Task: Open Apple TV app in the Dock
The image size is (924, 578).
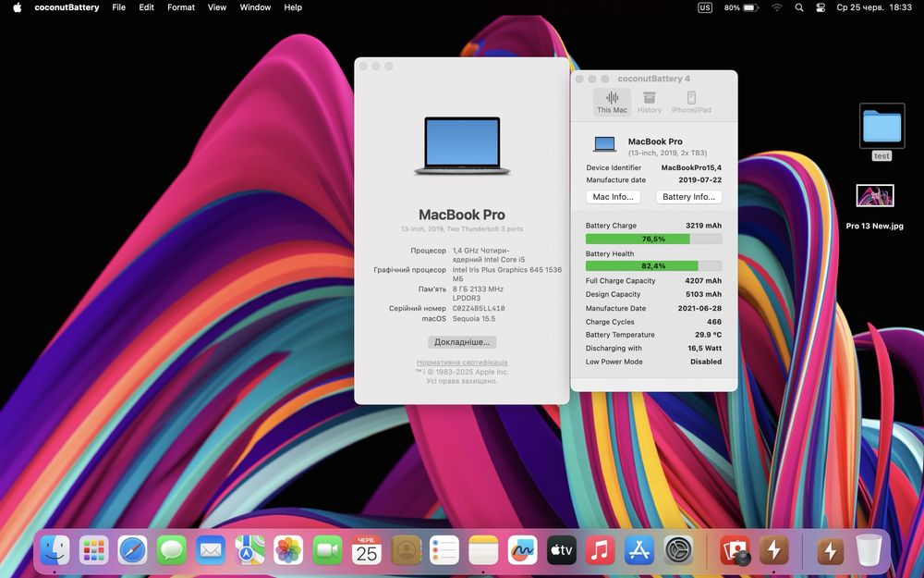Action: pyautogui.click(x=562, y=551)
